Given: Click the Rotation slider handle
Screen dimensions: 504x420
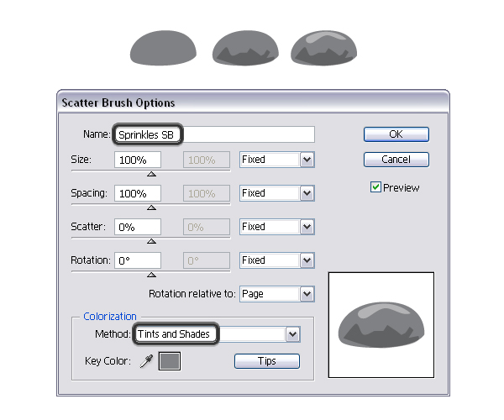Looking at the screenshot, I should [151, 275].
